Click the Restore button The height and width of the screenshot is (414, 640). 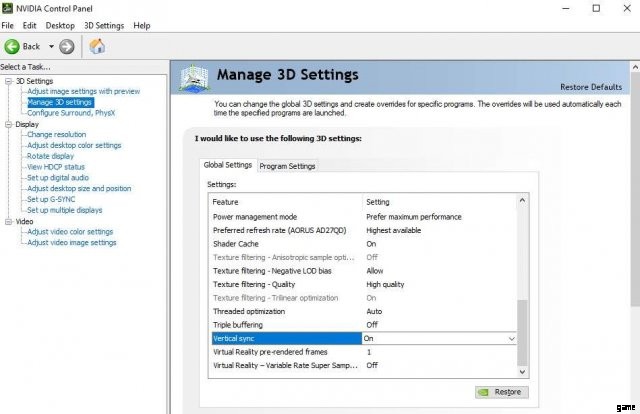[502, 392]
